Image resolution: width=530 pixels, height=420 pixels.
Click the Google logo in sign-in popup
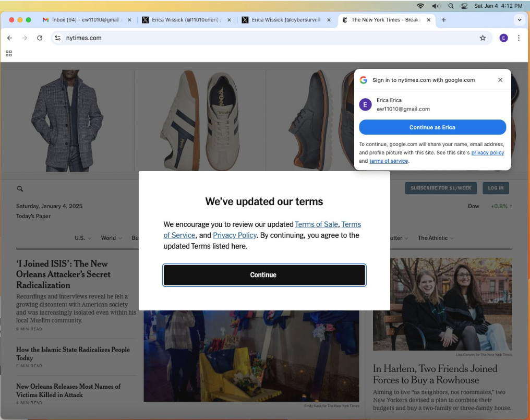click(364, 80)
